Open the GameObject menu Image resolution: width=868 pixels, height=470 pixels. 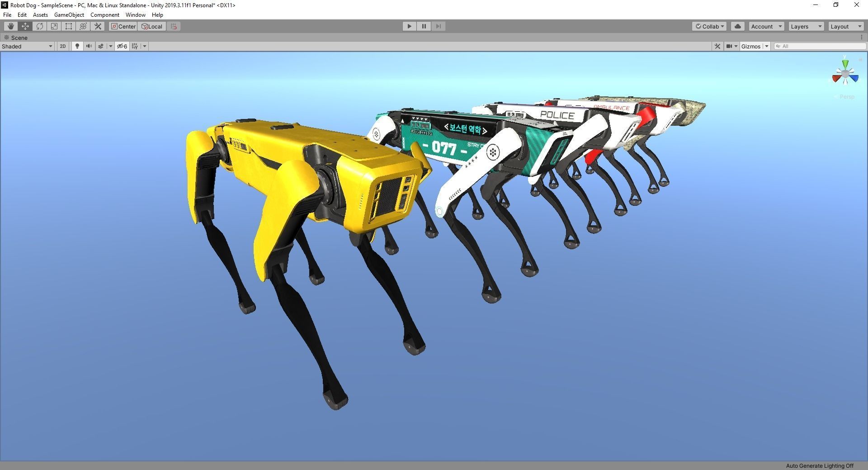pos(69,14)
